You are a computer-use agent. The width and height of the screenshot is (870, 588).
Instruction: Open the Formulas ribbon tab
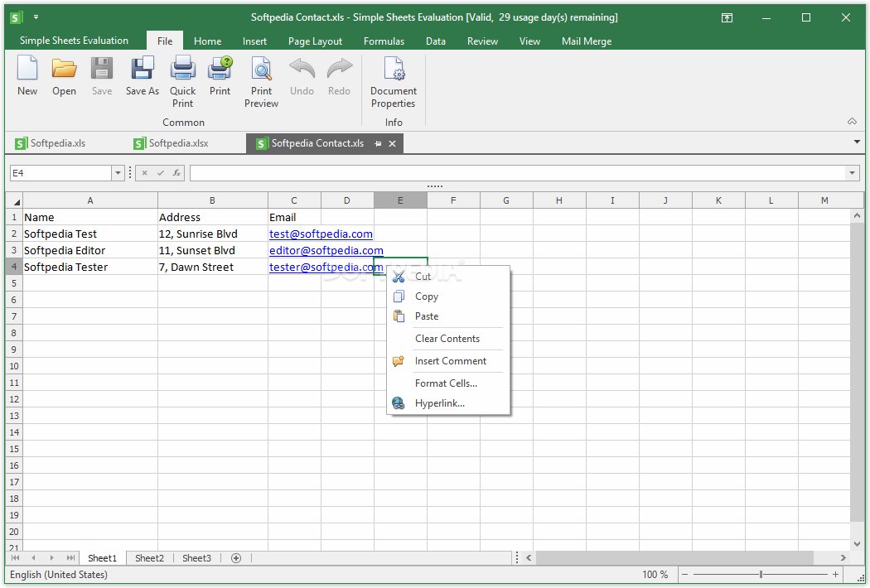384,41
